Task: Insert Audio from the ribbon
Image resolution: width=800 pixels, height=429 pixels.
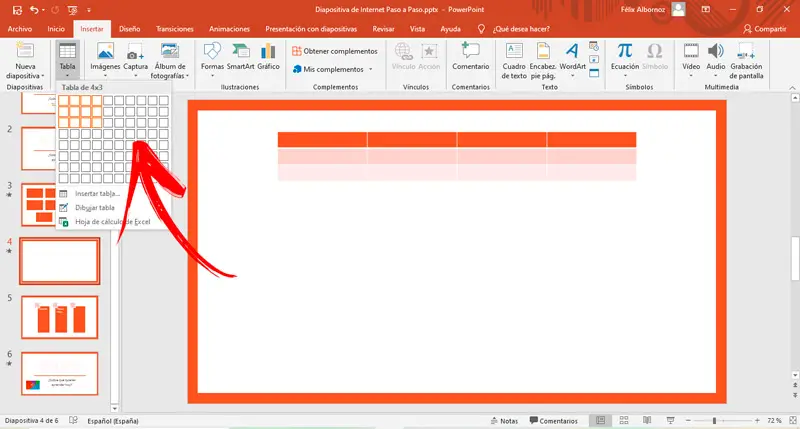Action: (716, 60)
